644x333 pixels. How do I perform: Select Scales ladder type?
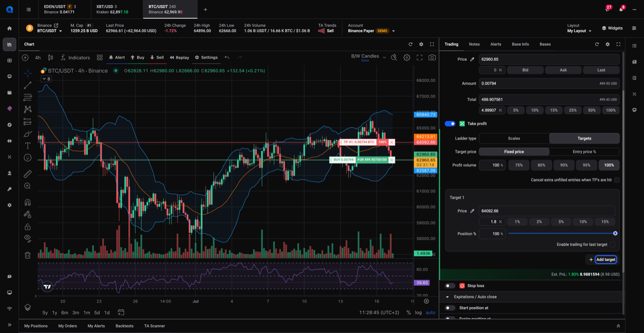click(x=514, y=138)
